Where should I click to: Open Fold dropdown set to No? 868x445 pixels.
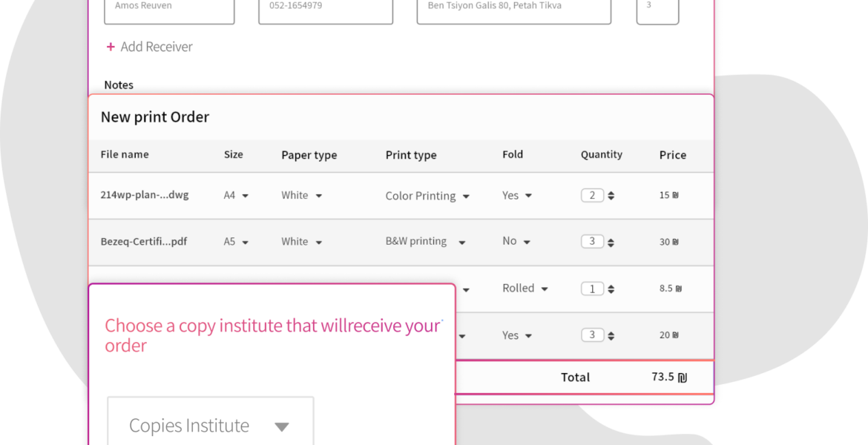[x=516, y=242]
